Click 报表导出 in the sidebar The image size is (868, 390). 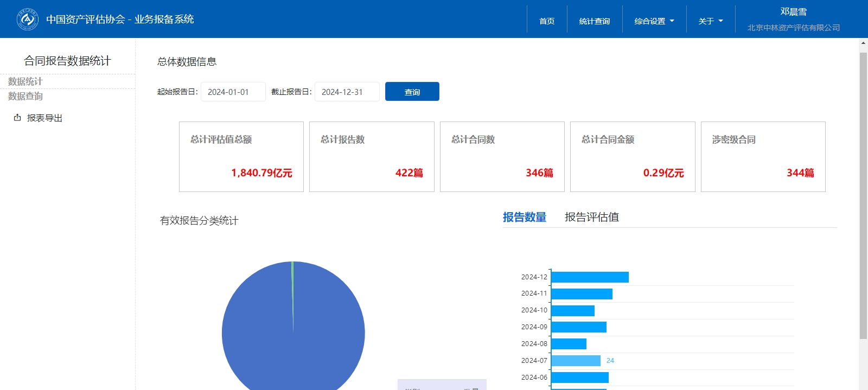[44, 118]
